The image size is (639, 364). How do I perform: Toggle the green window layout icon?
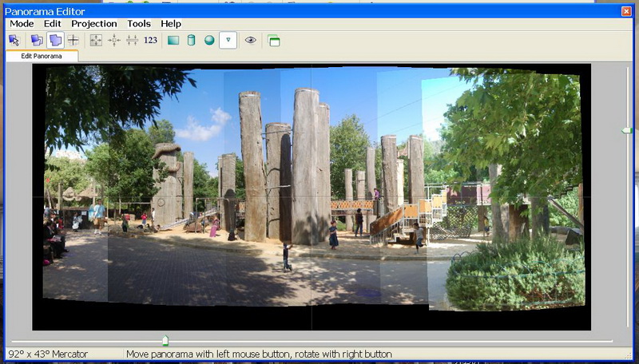[x=274, y=40]
